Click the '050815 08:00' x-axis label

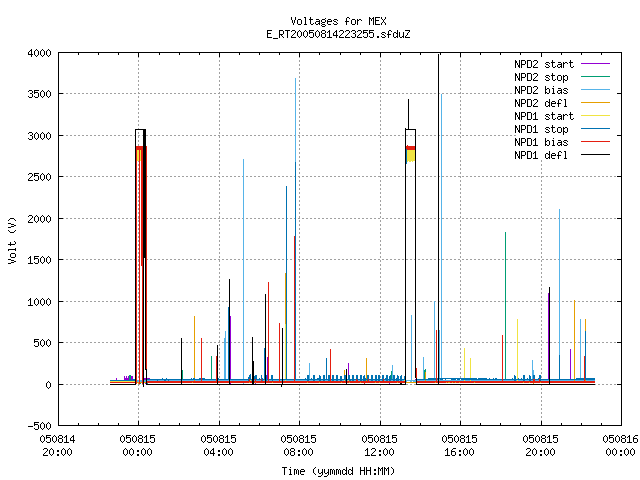coord(298,446)
